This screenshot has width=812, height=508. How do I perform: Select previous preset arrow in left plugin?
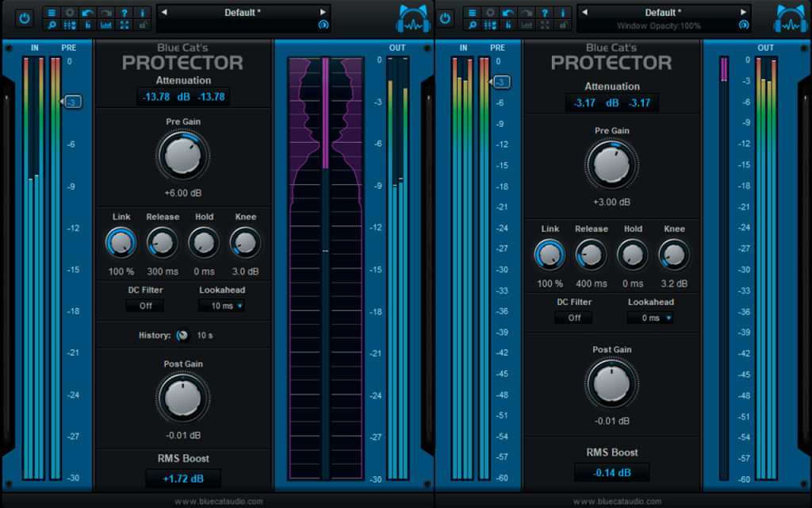[x=164, y=12]
